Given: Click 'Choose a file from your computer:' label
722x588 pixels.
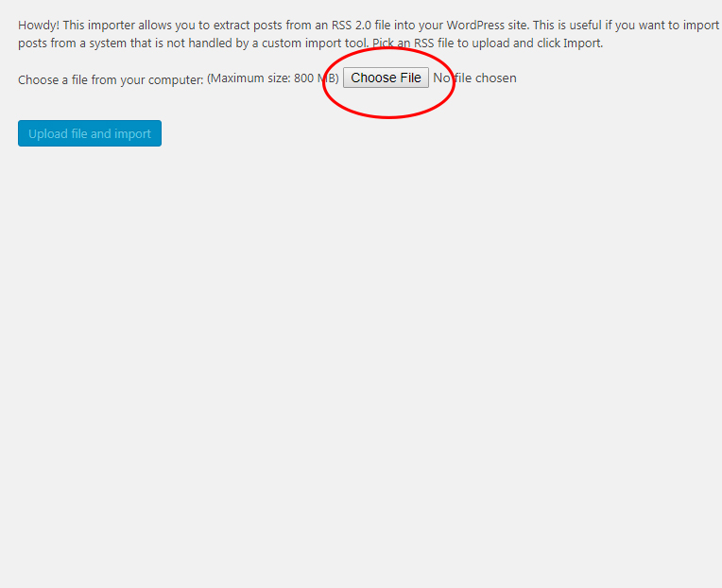Looking at the screenshot, I should (111, 80).
